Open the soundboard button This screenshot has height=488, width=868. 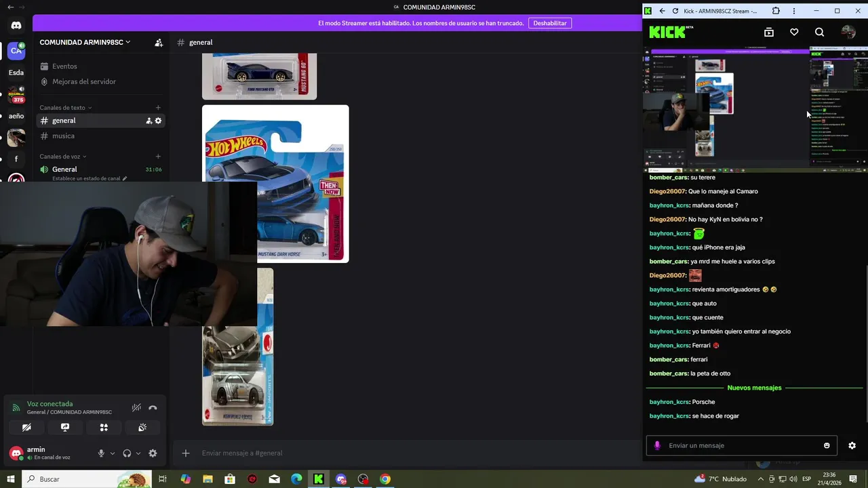tap(142, 428)
